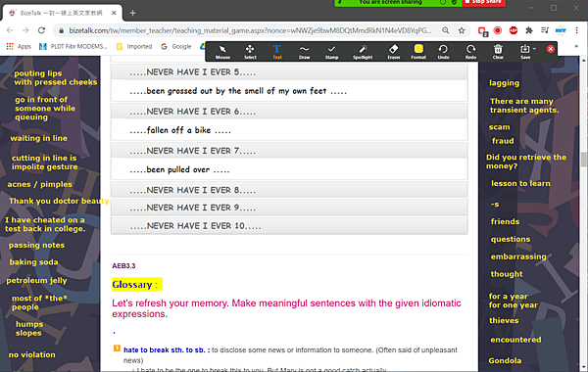Clear all annotations with trash icon
Viewport: 588px width, 372px height.
[498, 51]
